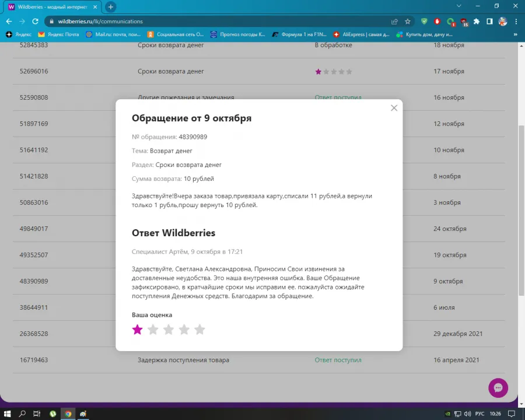This screenshot has height=420, width=525.
Task: Bookmark this page with the star
Action: pos(408,22)
